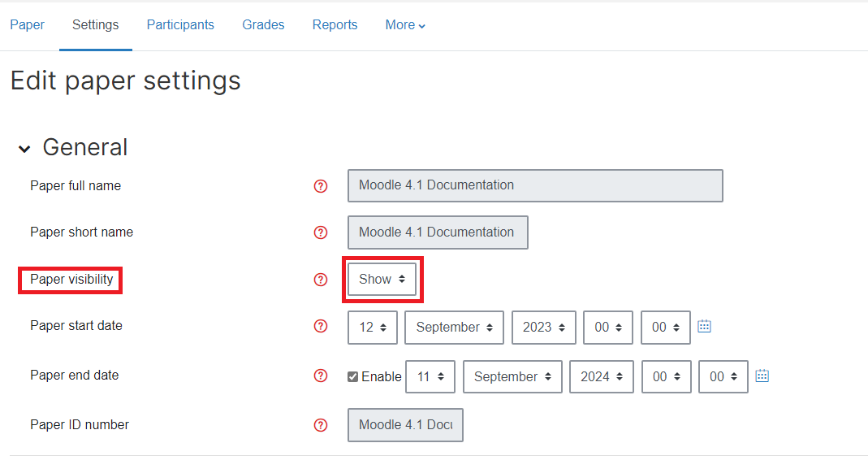Screen dimensions: 868x456
Task: Collapse the General section
Action: coord(24,149)
